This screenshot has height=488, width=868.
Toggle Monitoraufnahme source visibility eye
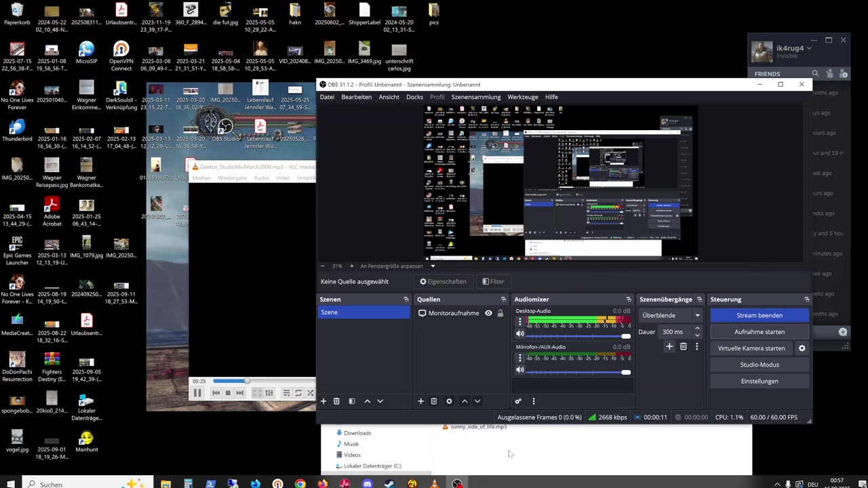pos(488,313)
